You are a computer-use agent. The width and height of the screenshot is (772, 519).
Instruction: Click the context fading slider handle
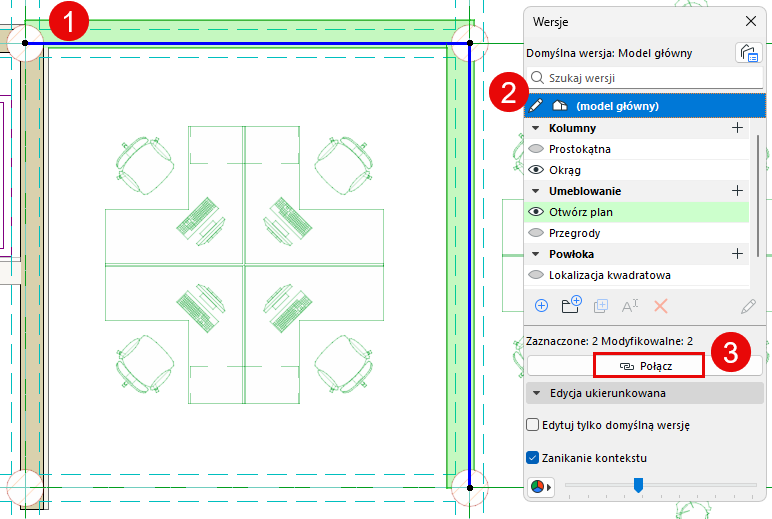click(x=638, y=485)
